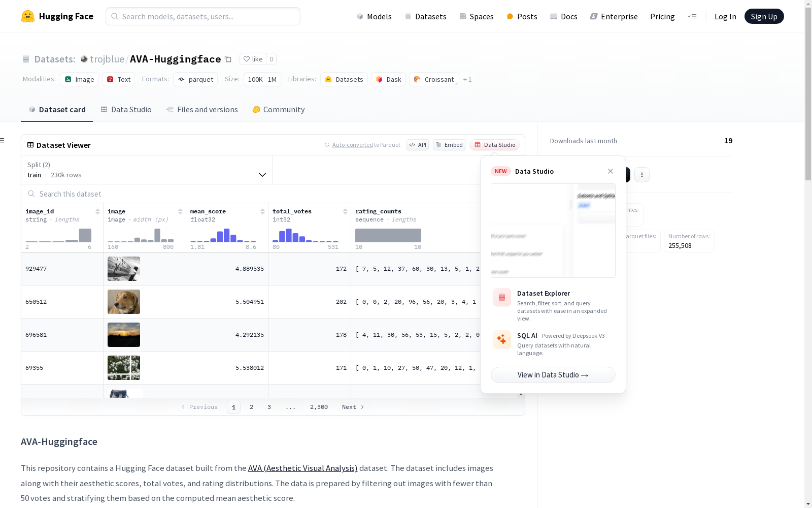812x508 pixels.
Task: Open the flowers thumbnail in row 69355
Action: (x=124, y=368)
